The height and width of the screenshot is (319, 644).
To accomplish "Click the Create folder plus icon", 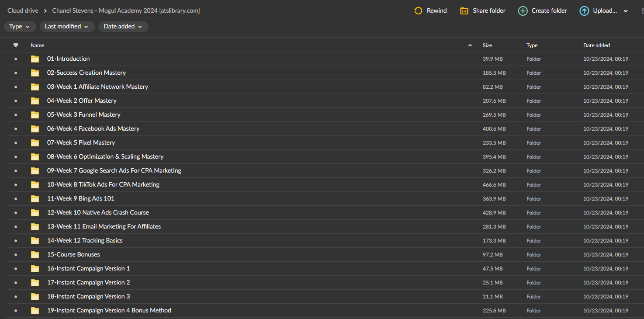I will click(523, 11).
